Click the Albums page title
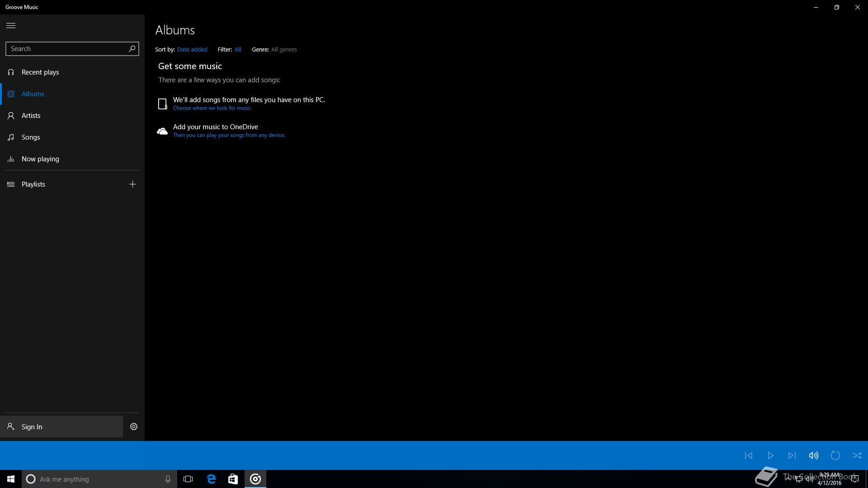Viewport: 868px width, 488px height. (x=175, y=30)
